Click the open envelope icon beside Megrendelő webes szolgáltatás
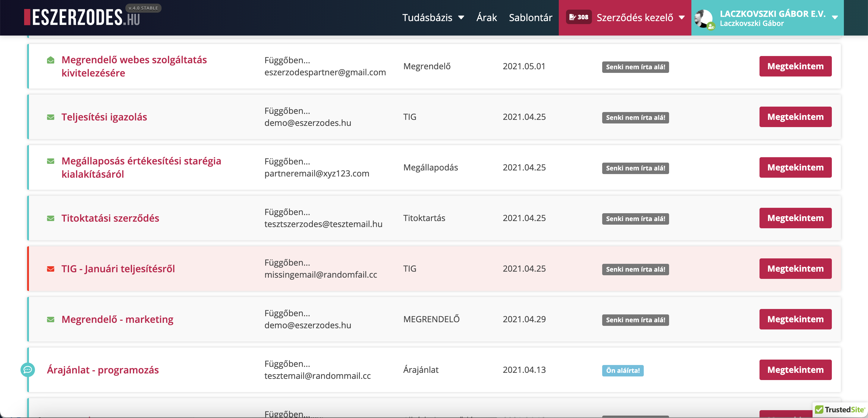The height and width of the screenshot is (418, 868). pos(51,60)
